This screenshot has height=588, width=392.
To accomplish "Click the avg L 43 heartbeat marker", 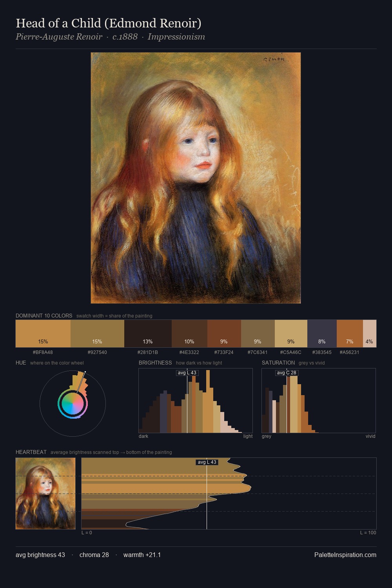I will coord(207,462).
